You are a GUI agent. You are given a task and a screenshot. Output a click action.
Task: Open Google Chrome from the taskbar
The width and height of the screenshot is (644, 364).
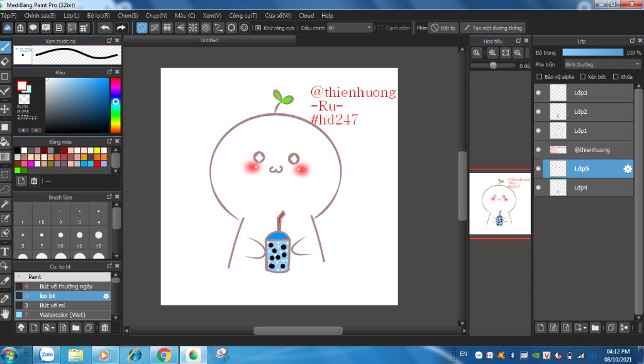[164, 355]
